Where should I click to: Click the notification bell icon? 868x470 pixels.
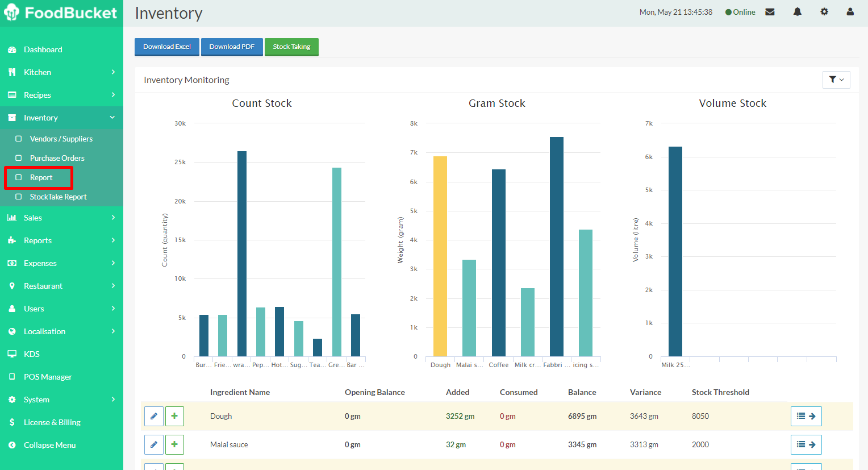[x=797, y=12]
